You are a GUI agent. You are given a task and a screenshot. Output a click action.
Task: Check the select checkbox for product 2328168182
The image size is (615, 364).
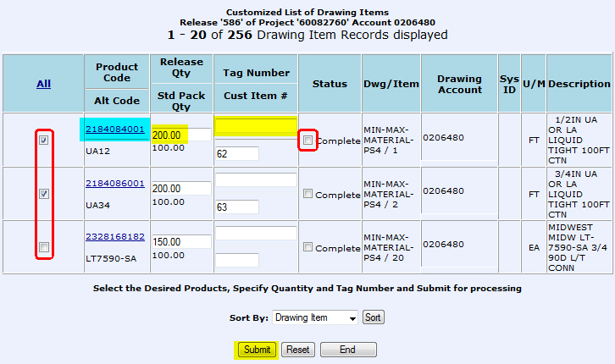[43, 247]
